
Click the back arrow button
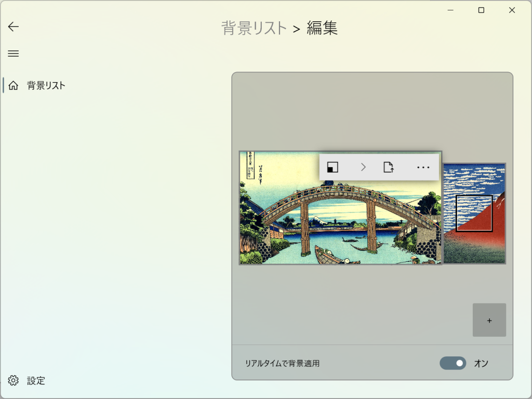pyautogui.click(x=13, y=26)
